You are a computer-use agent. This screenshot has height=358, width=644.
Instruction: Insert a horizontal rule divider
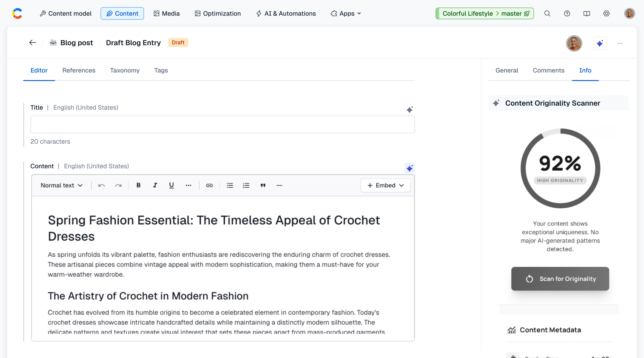click(x=279, y=185)
